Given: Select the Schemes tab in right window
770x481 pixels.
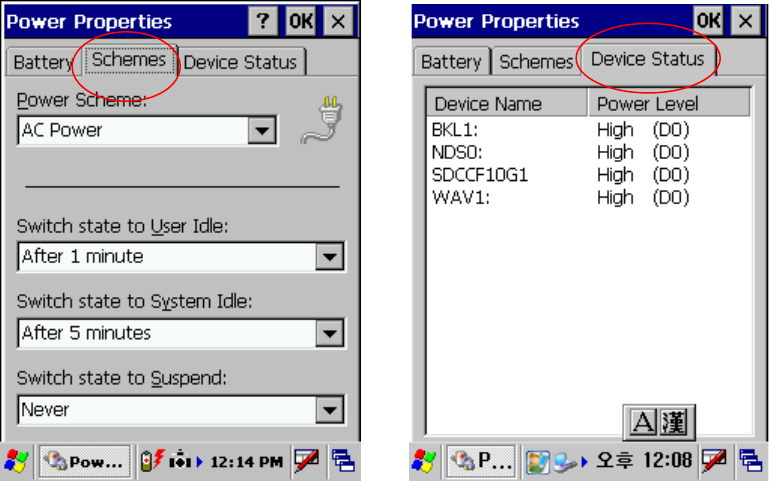Looking at the screenshot, I should click(536, 62).
